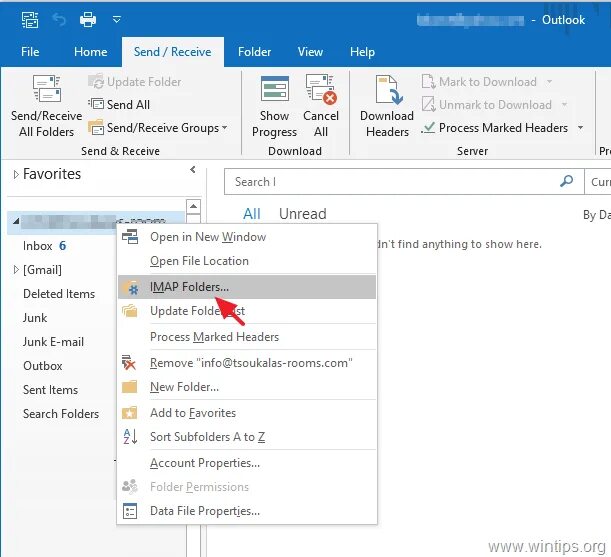Choose Open in New Window menu item
This screenshot has height=557, width=611.
coord(247,237)
